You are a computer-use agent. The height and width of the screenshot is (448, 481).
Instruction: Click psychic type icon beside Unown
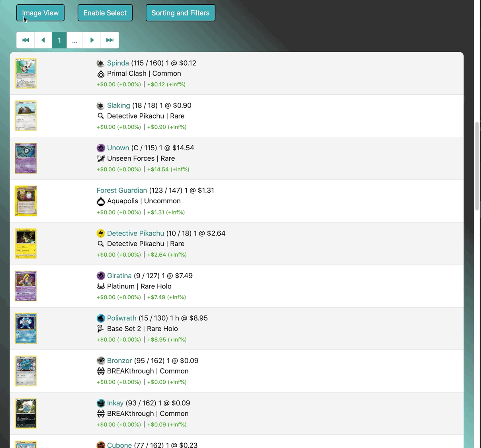click(x=101, y=148)
